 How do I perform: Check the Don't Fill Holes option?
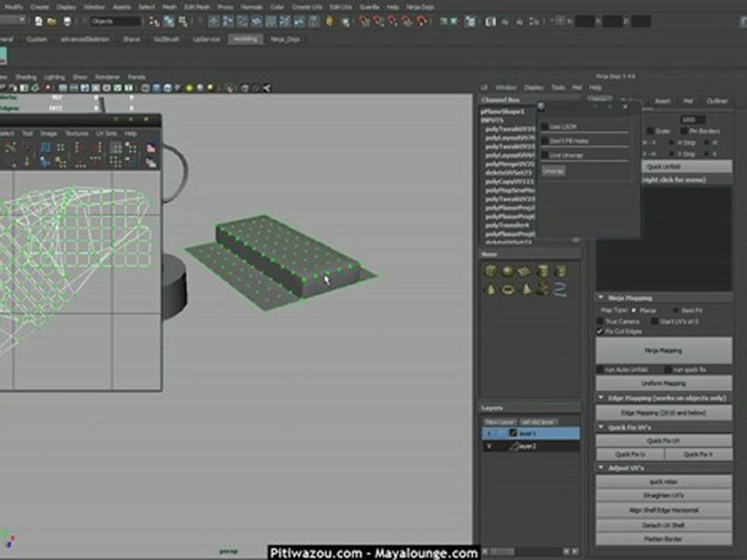coord(545,141)
